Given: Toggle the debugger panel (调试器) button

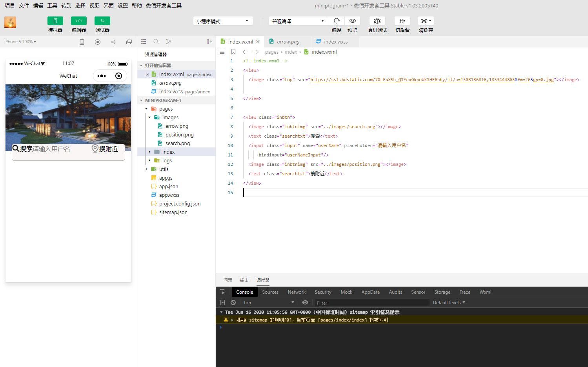Looking at the screenshot, I should (102, 21).
